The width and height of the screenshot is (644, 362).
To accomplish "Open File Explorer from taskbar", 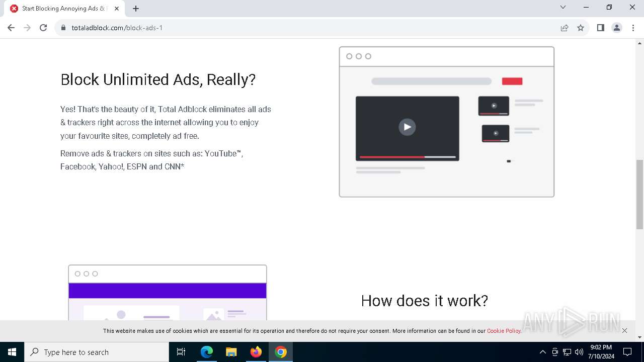I will pos(231,352).
